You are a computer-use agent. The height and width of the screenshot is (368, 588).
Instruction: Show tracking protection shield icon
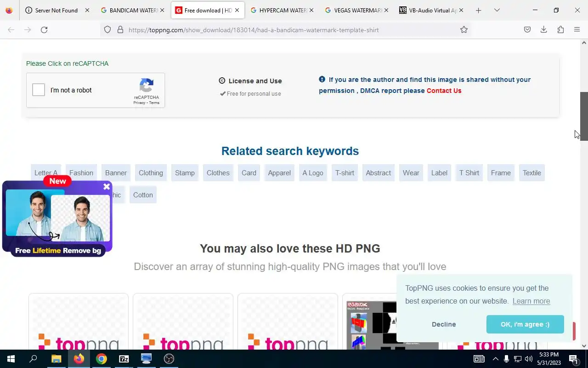[x=107, y=29]
